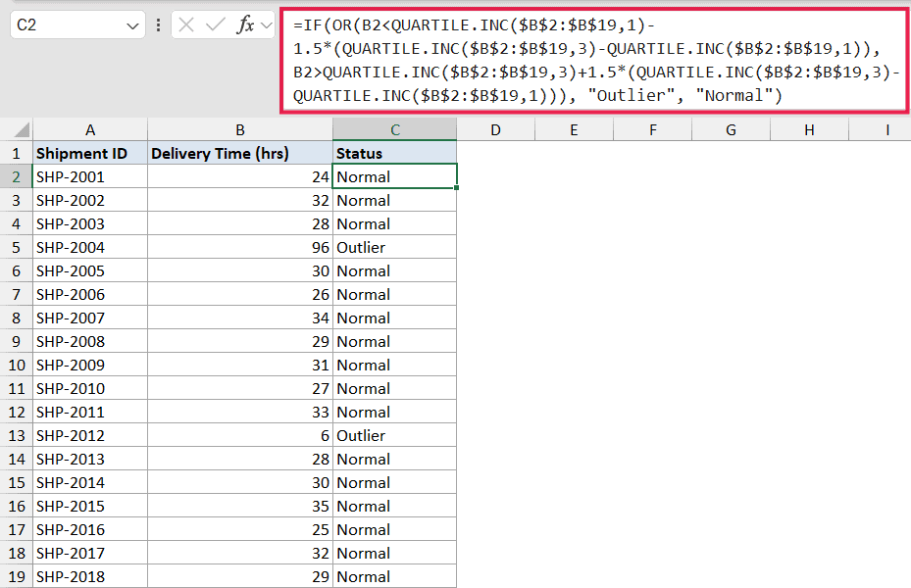Click cell SHP-2009

(90, 365)
